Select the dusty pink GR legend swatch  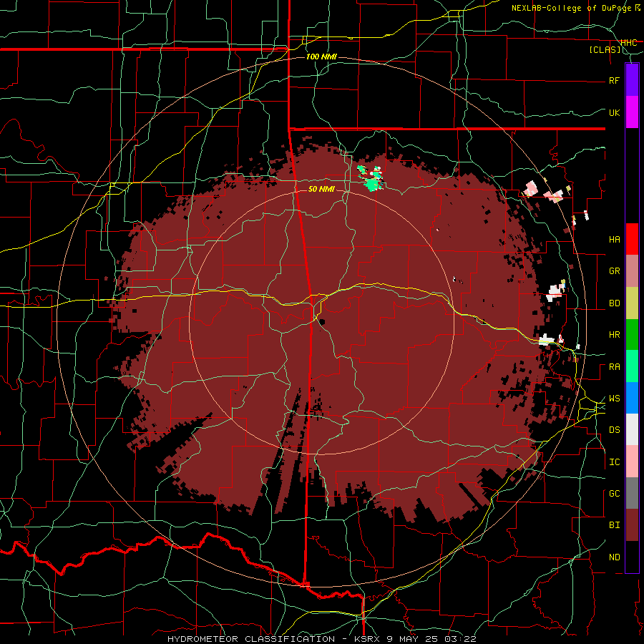click(632, 271)
